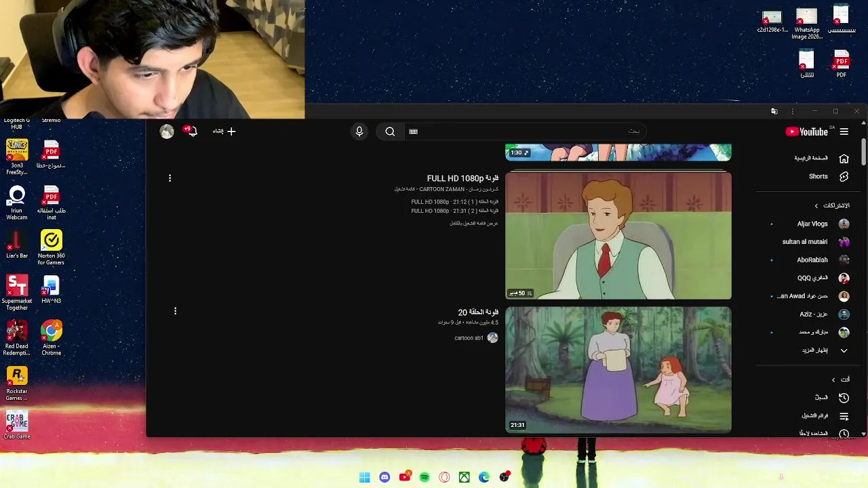Viewport: 868px width, 488px height.
Task: Click the CARTOON ZAMAN channel name
Action: click(x=446, y=189)
